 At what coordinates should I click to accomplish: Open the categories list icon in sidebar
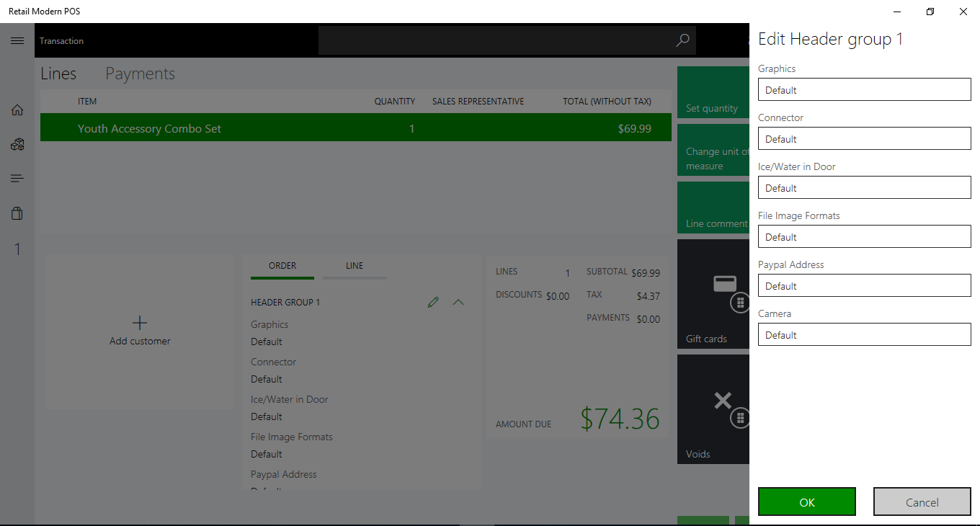point(17,179)
